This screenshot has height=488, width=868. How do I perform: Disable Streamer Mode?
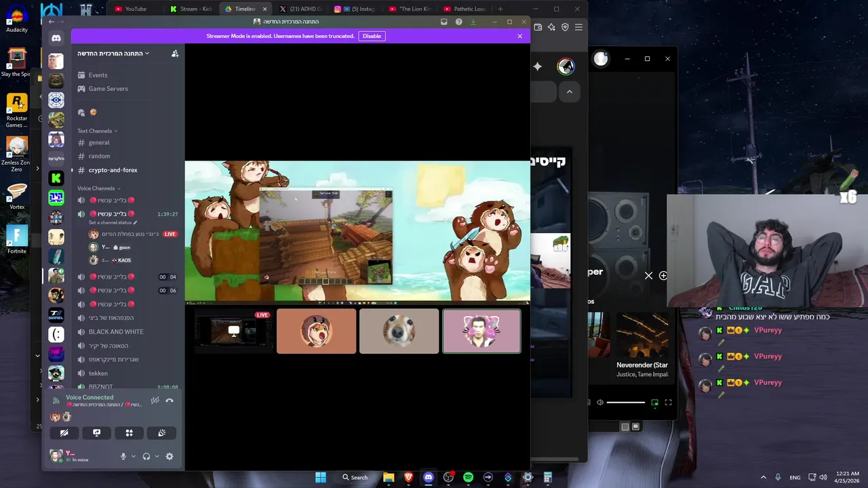(372, 36)
